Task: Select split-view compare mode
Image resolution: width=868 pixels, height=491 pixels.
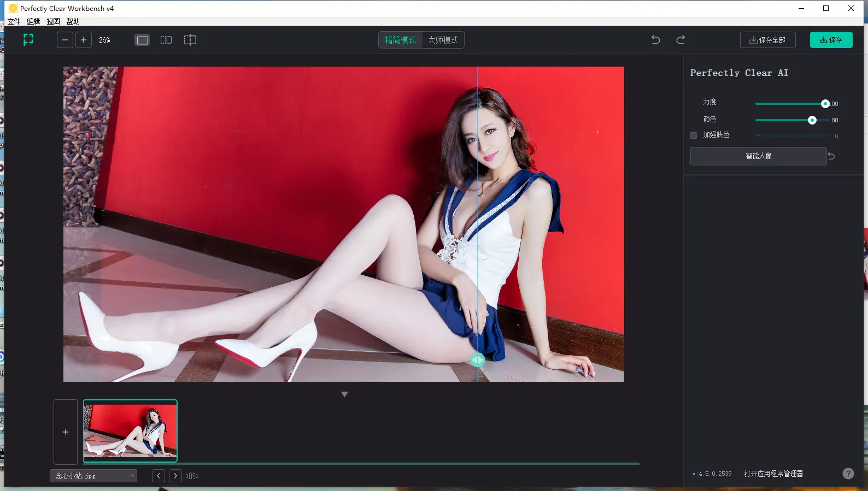Action: coord(190,40)
